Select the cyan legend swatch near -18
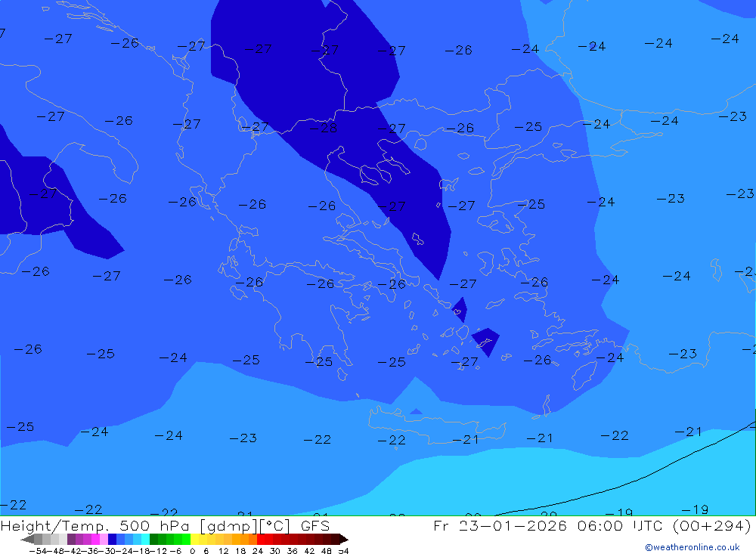 (x=145, y=539)
